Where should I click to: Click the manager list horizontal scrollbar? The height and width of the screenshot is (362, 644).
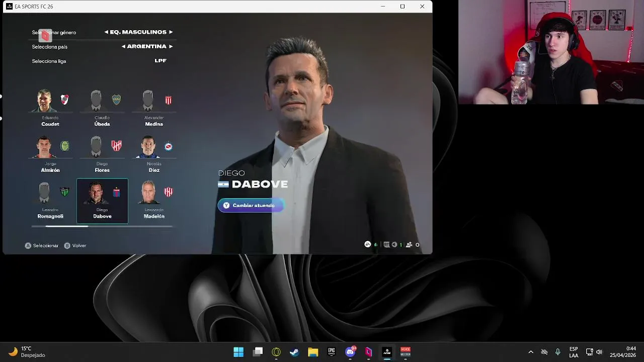tap(102, 227)
